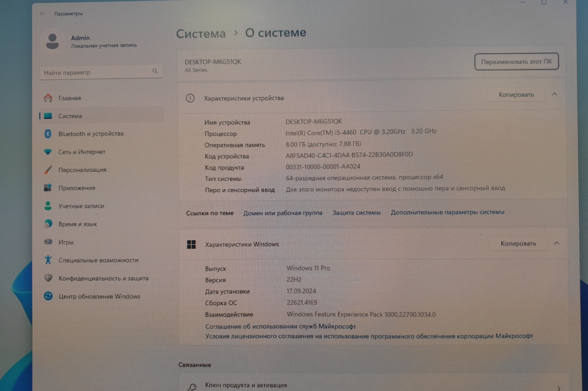Copy device specifications with Копировать
588x391 pixels.
[516, 95]
